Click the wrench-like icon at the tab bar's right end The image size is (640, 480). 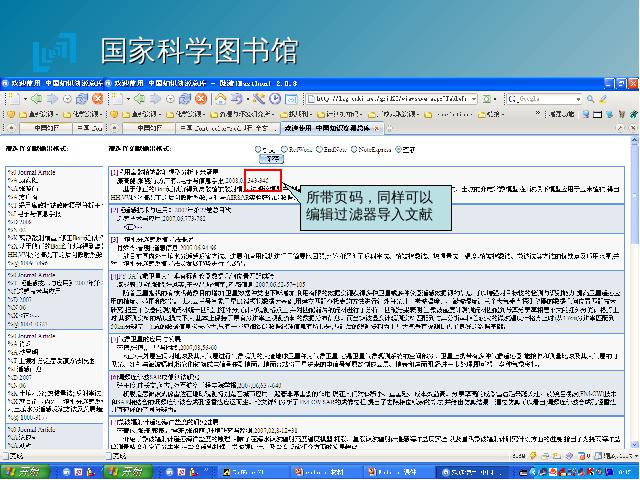[x=620, y=128]
